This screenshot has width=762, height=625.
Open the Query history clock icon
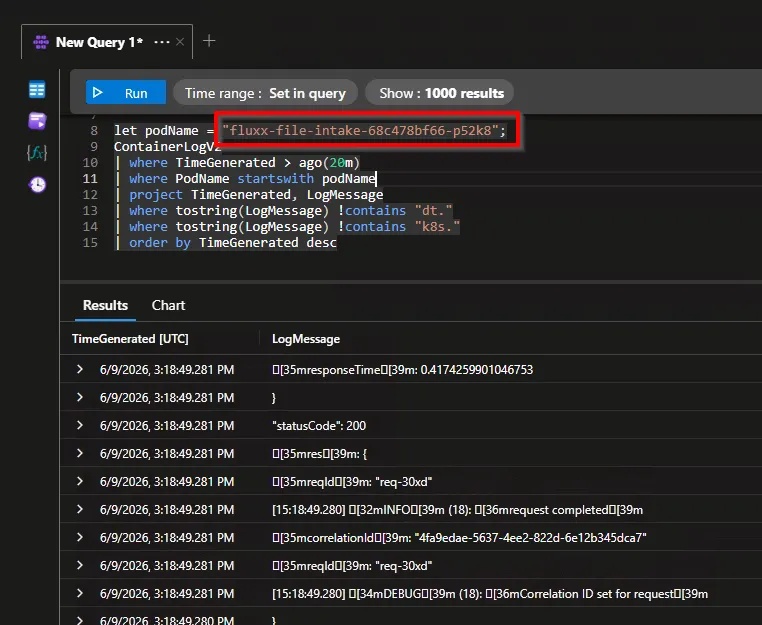(37, 185)
